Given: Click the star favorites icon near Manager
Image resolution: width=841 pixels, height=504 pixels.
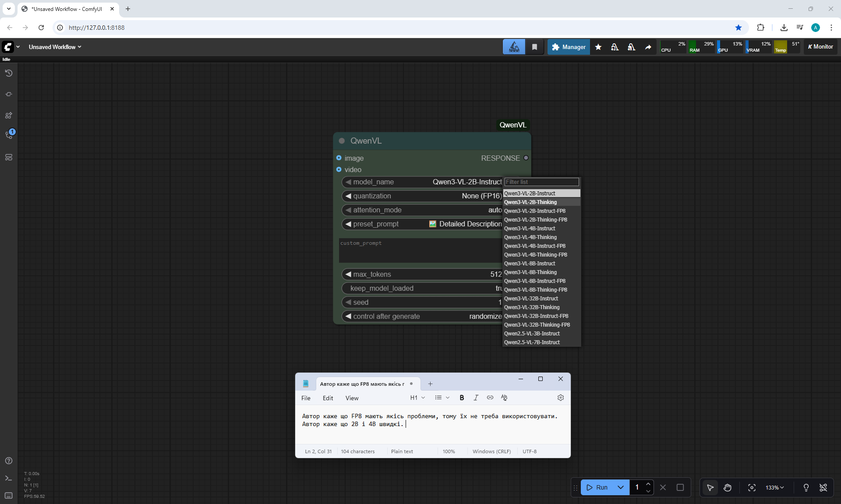Looking at the screenshot, I should point(598,47).
